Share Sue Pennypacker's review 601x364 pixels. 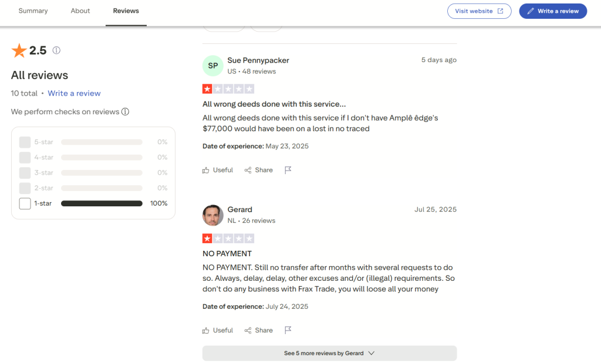258,170
